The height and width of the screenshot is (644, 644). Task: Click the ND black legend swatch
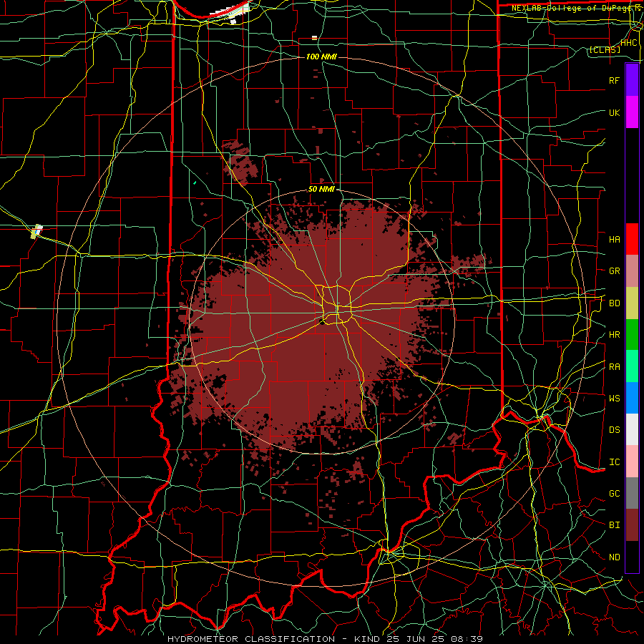click(x=632, y=557)
